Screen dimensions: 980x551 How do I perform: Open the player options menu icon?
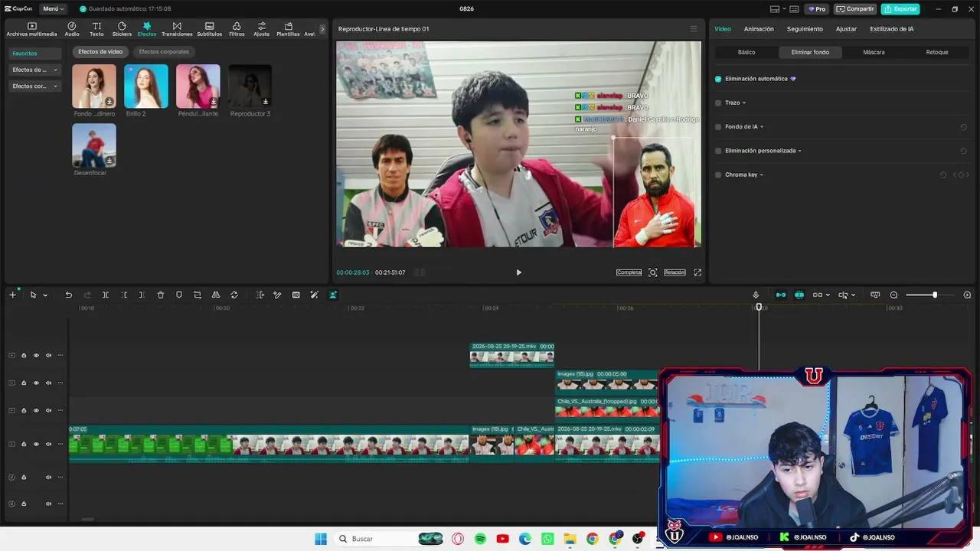point(694,29)
